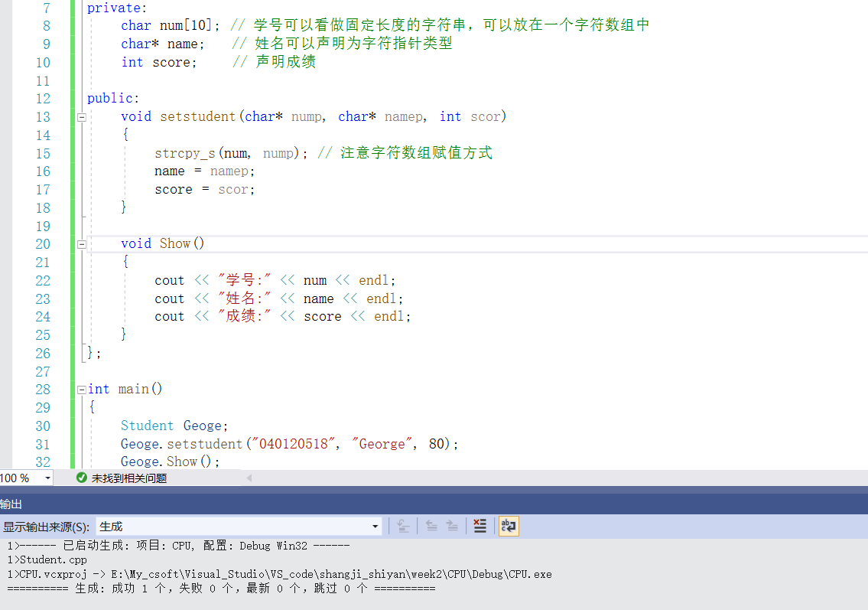Collapse the main function body
Screen dimensions: 868x610
(81, 388)
